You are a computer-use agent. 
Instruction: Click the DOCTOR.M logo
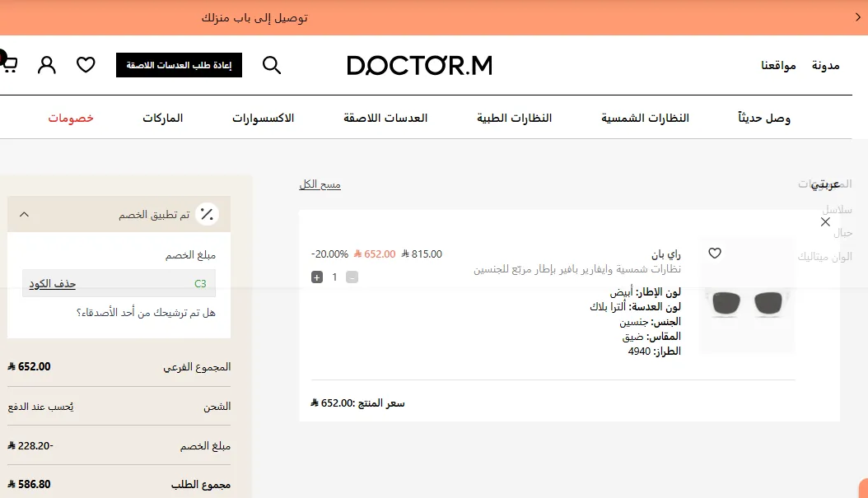420,65
